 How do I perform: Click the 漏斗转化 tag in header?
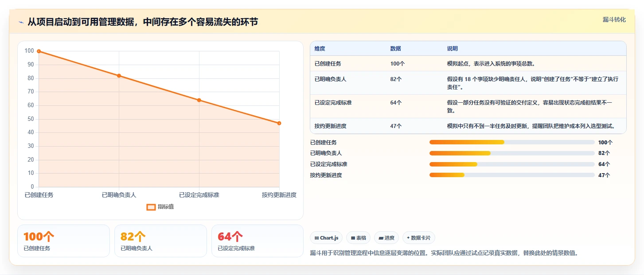coord(614,19)
